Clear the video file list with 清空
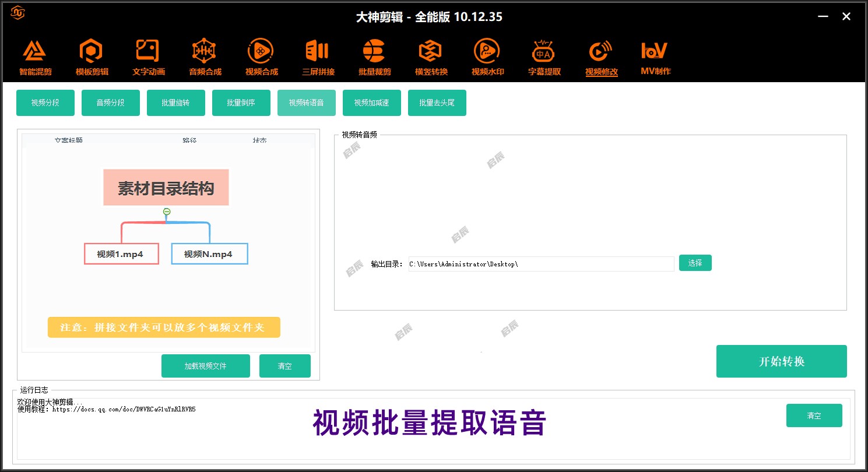Viewport: 868px width, 472px height. 285,366
